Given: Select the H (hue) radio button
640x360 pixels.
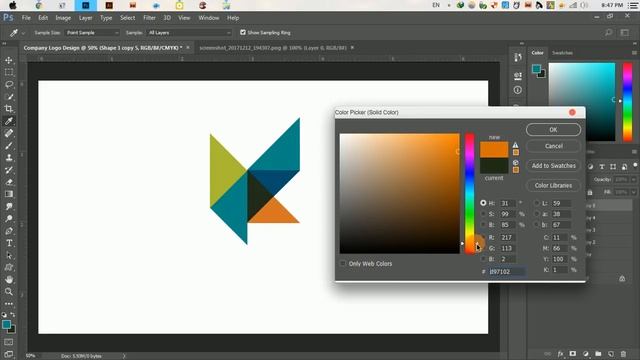Looking at the screenshot, I should coord(483,203).
